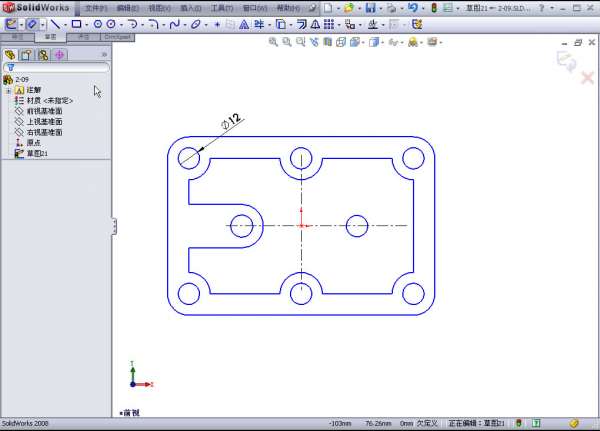Click the Ø12 dimension label
The width and height of the screenshot is (600, 431).
click(232, 121)
